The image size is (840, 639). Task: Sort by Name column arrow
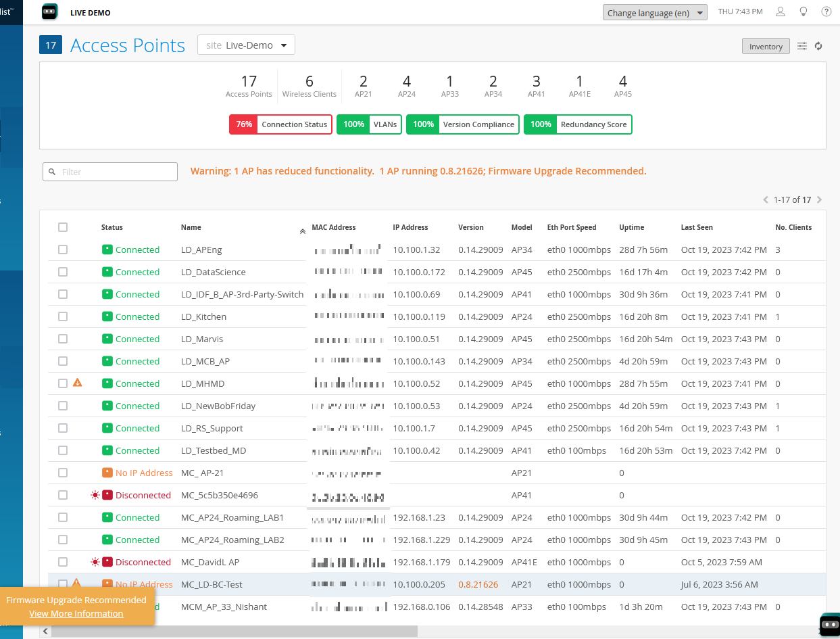click(302, 231)
